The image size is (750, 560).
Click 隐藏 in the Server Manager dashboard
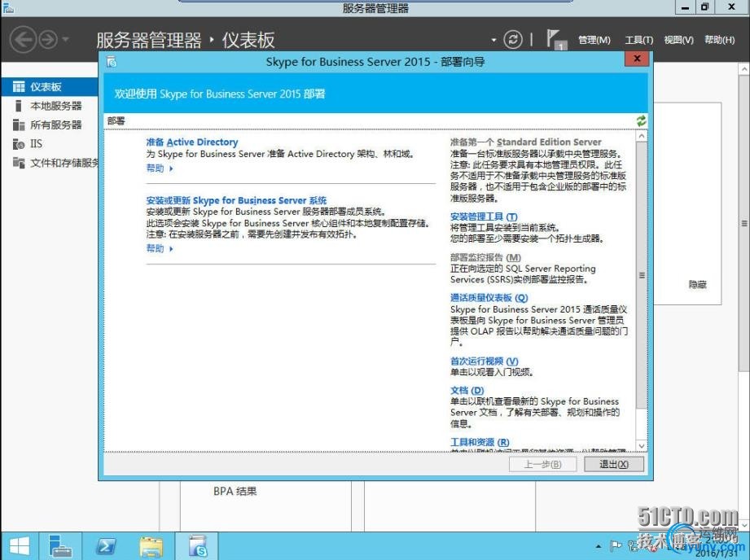697,285
